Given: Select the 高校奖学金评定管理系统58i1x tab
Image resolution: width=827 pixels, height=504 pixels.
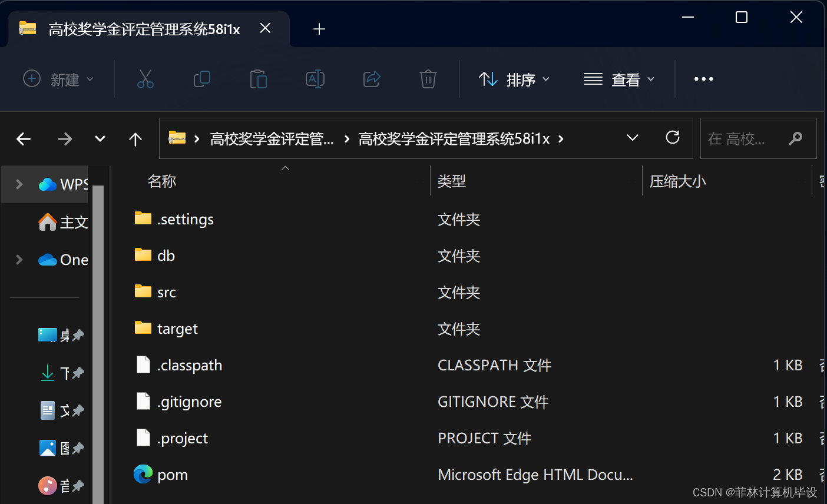Looking at the screenshot, I should 148,29.
